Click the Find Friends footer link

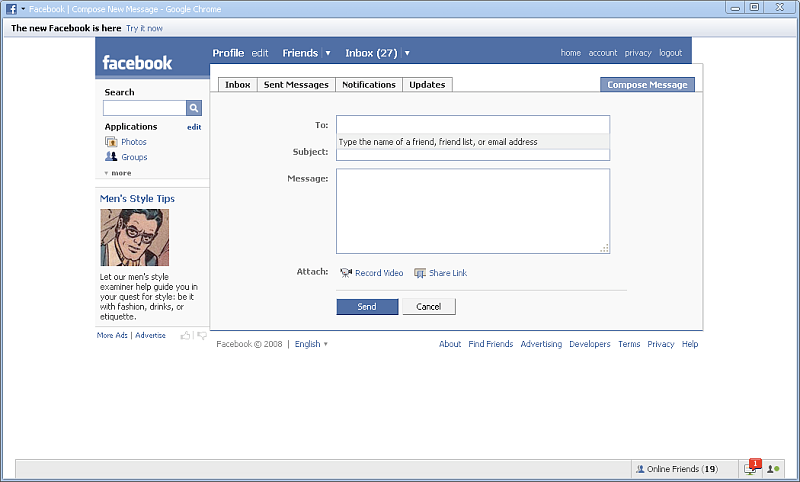[x=491, y=344]
